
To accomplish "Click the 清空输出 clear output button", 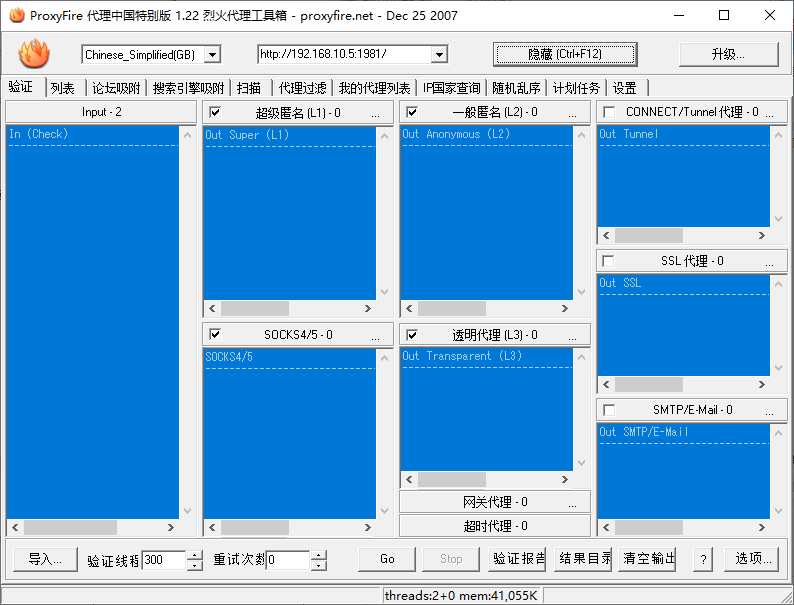I will 647,559.
